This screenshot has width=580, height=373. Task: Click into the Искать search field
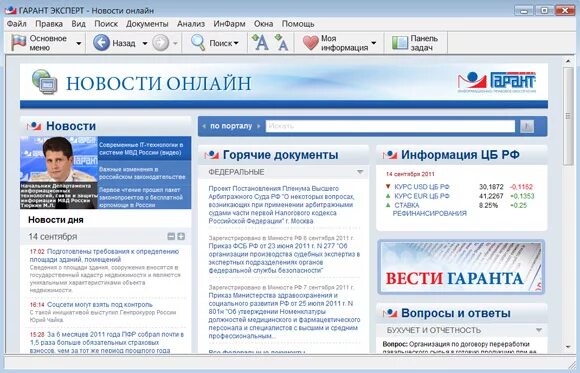point(390,126)
